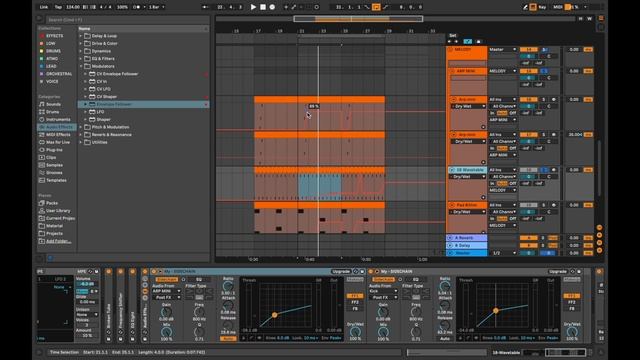Toggle EQ Eight device activator
The image size is (640, 360).
tap(132, 271)
